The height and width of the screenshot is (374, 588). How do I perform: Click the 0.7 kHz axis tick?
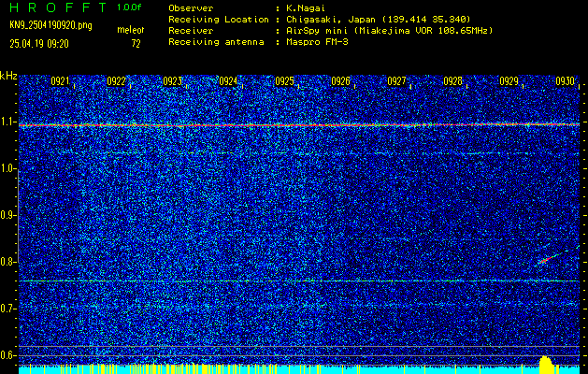[8, 309]
